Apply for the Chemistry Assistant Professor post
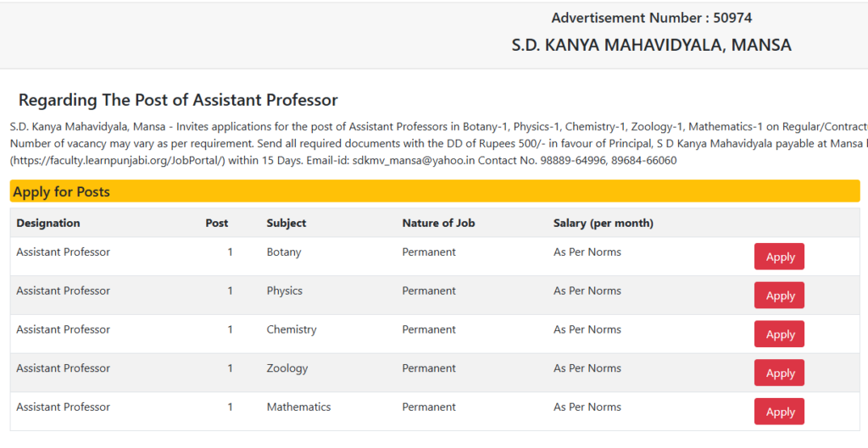Viewport: 868px width, 448px height. point(779,334)
